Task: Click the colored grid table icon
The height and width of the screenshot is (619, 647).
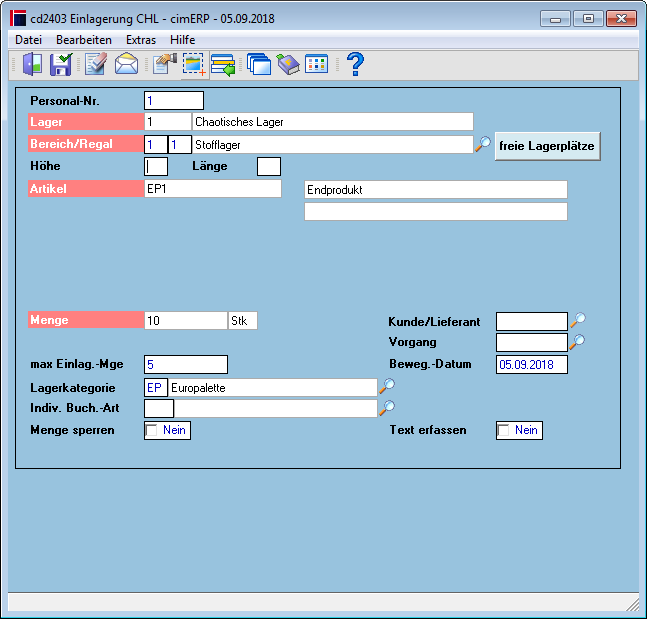Action: pyautogui.click(x=316, y=64)
